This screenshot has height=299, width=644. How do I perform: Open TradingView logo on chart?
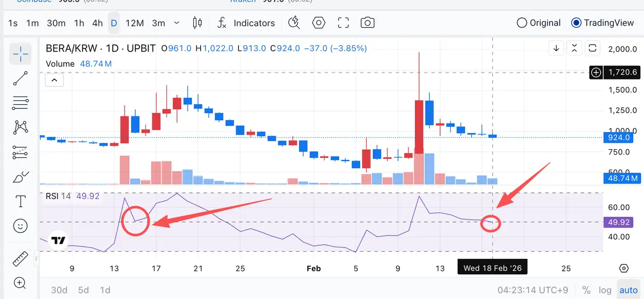point(58,240)
